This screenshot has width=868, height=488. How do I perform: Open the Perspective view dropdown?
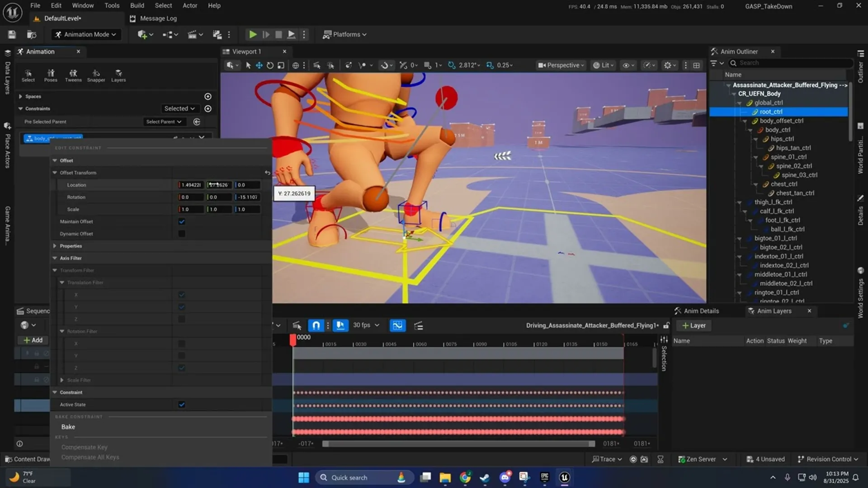click(x=561, y=65)
